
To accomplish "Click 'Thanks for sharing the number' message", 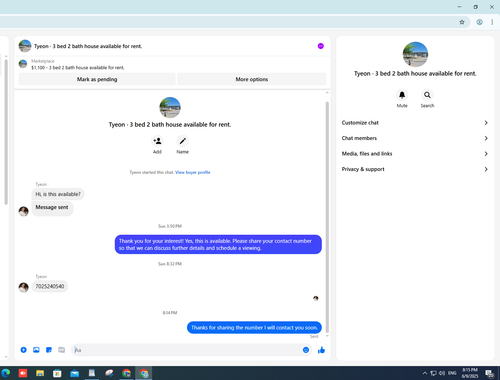I will (254, 328).
